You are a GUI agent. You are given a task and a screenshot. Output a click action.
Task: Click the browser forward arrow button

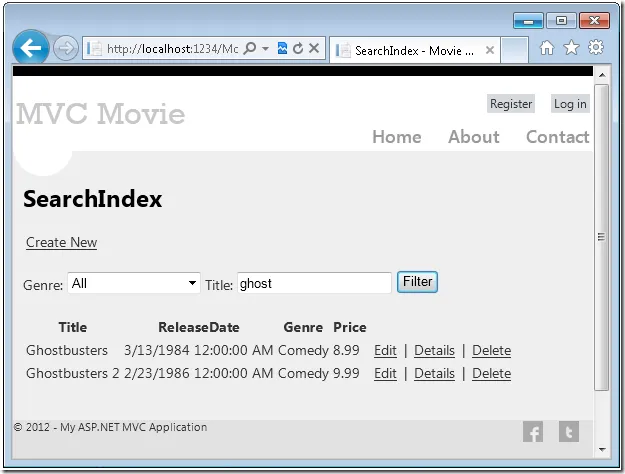pyautogui.click(x=66, y=48)
